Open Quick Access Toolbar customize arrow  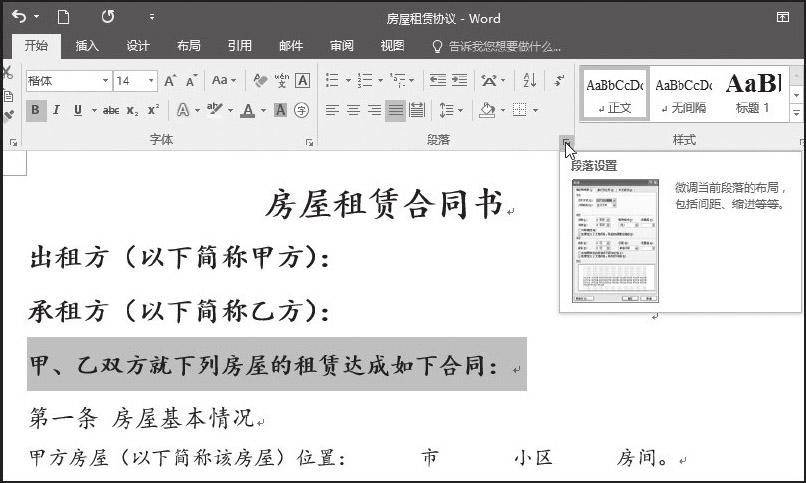[x=152, y=17]
